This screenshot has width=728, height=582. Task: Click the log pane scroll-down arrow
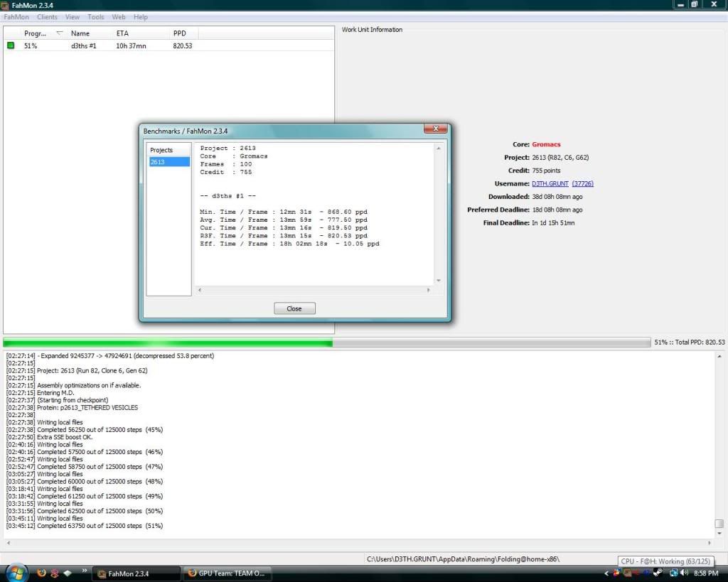pos(719,533)
